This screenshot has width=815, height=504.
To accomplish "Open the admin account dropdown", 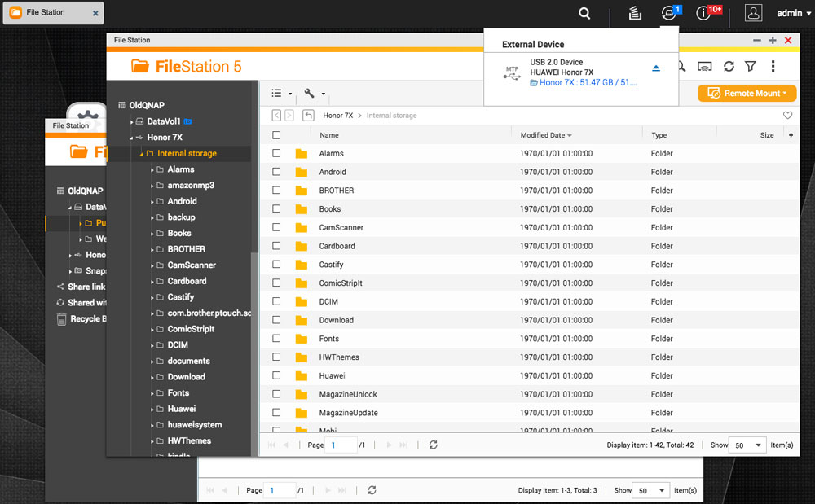I will point(794,13).
